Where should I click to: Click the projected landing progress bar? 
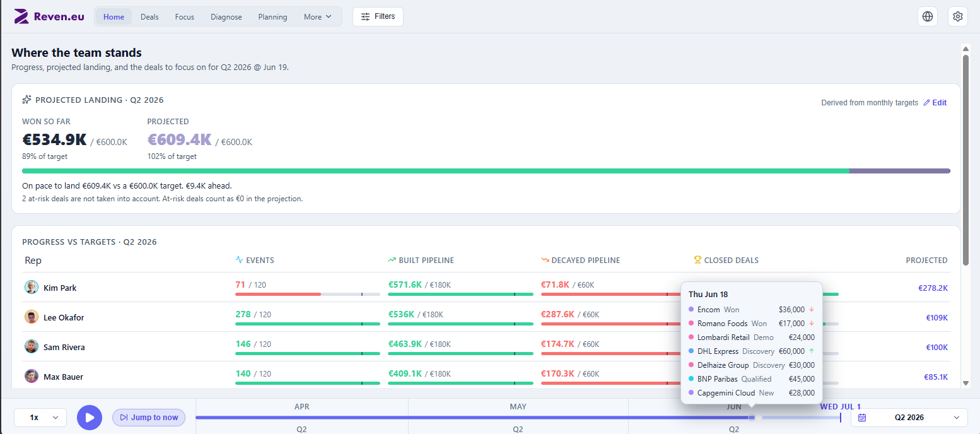pyautogui.click(x=486, y=171)
